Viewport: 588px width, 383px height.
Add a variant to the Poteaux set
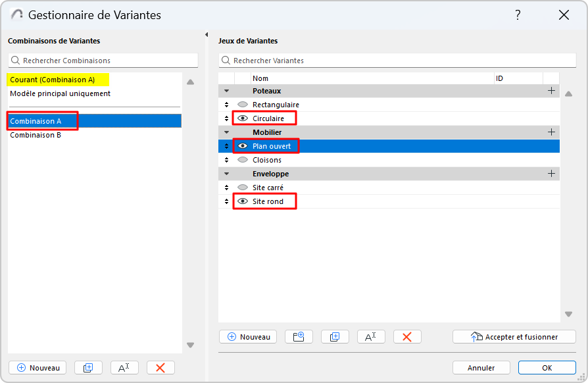point(551,91)
